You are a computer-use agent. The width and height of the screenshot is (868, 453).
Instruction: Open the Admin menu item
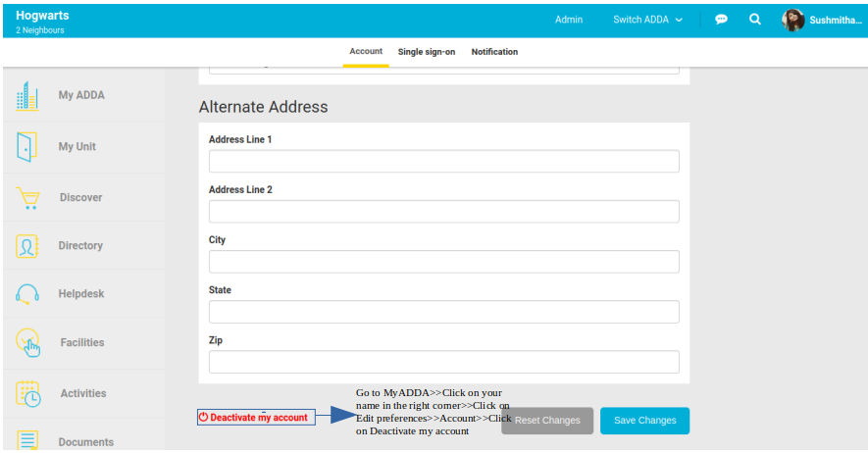tap(569, 20)
